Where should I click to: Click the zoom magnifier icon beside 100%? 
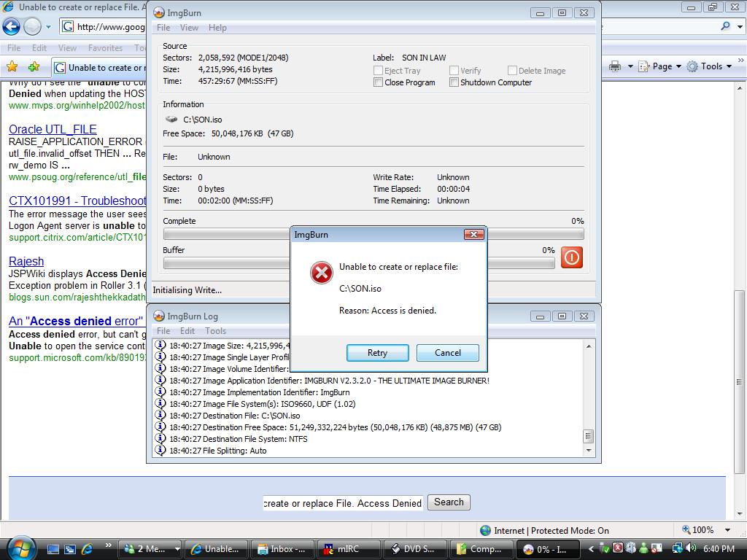point(686,529)
